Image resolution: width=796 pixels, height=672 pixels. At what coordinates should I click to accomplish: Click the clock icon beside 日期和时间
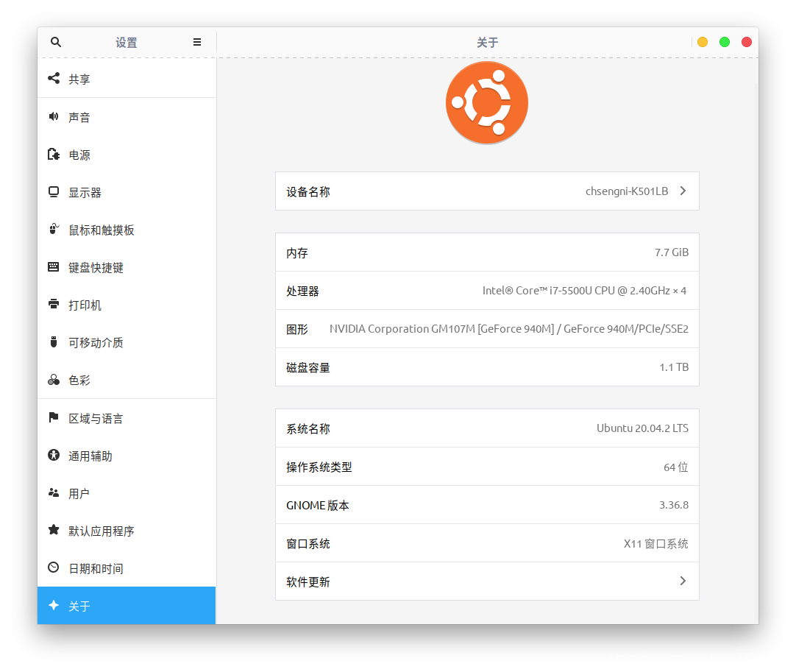click(x=54, y=568)
